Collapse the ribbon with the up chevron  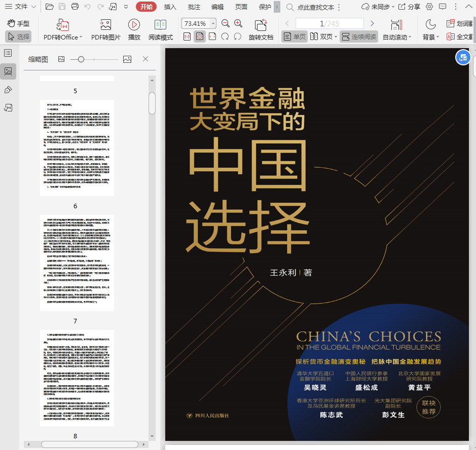click(x=469, y=7)
